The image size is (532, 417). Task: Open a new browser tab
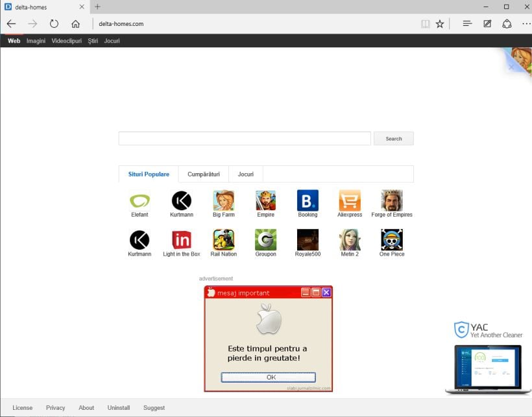97,6
